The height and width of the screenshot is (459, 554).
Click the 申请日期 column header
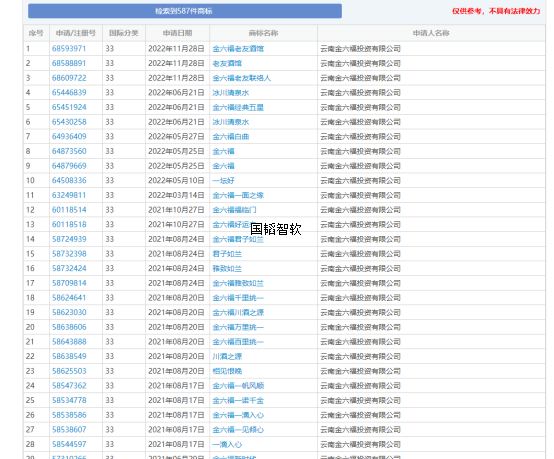click(x=177, y=33)
